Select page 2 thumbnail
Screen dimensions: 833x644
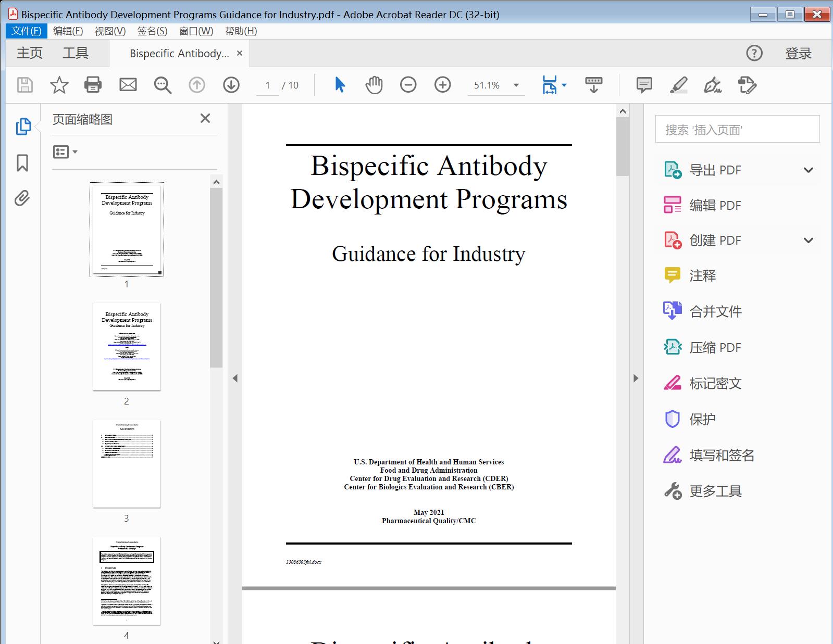[127, 347]
